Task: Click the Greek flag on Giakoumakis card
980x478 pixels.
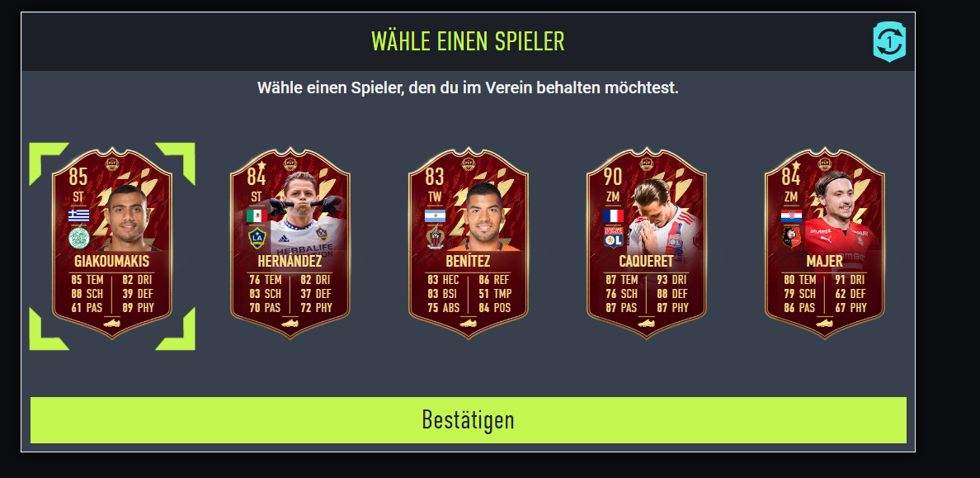Action: 78,215
